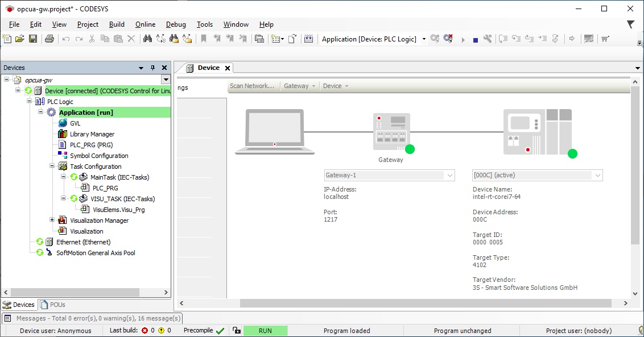Close the Device editor tab
644x337 pixels.
(227, 68)
